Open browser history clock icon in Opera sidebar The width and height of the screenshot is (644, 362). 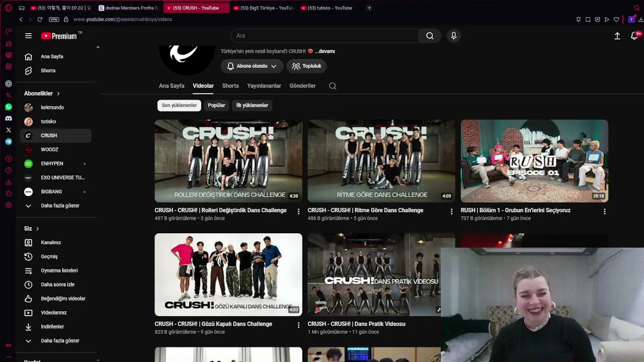click(x=9, y=170)
